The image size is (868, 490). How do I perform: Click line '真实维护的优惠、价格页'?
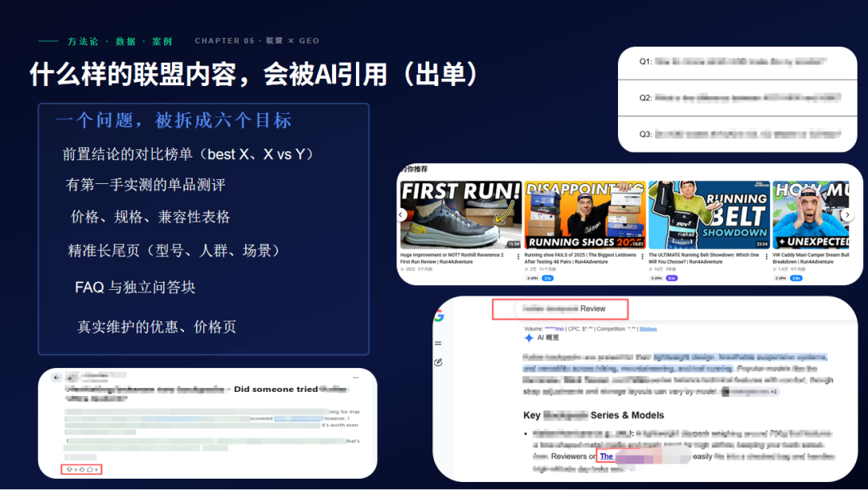157,327
